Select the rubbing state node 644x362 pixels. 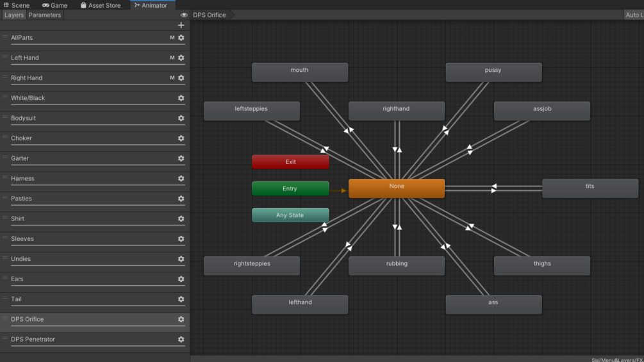(x=397, y=265)
